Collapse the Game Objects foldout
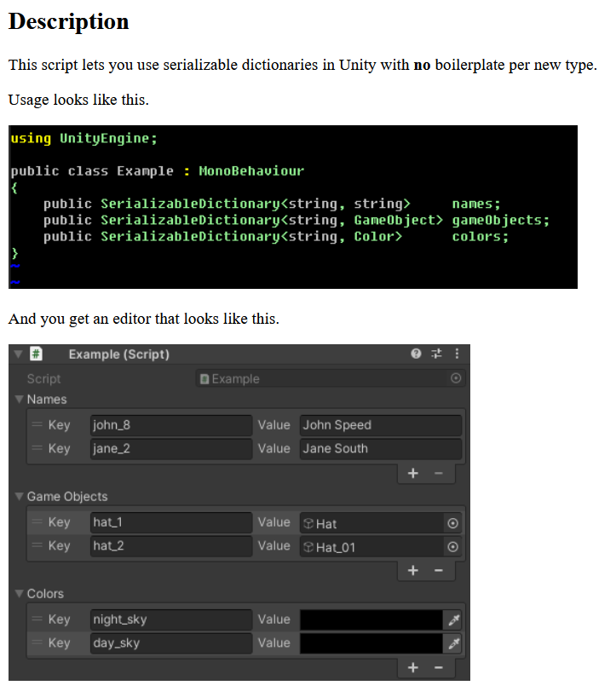This screenshot has width=616, height=697. coord(20,496)
